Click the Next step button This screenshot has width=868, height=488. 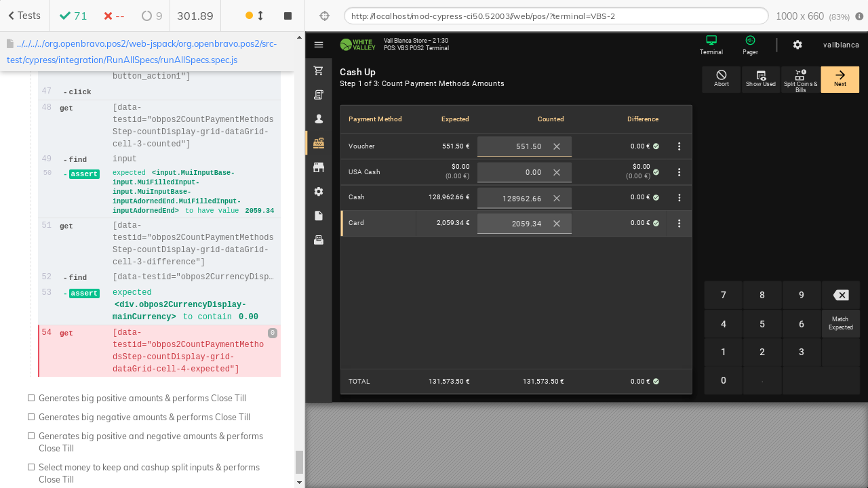(x=840, y=79)
